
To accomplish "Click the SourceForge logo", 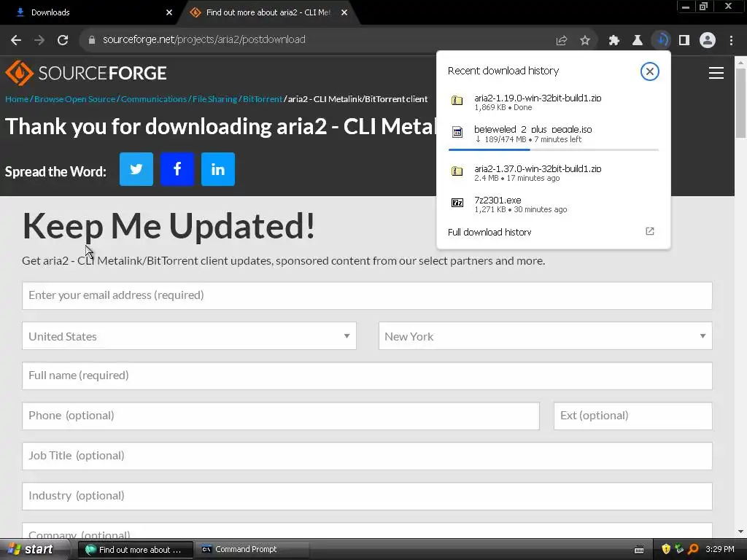I will (86, 73).
